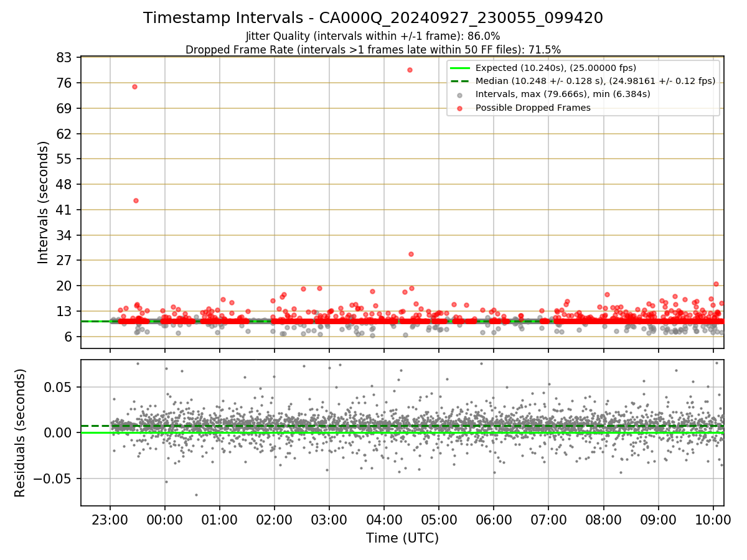This screenshot has width=747, height=560.
Task: Click the '10:00' time tick label
Action: [713, 519]
